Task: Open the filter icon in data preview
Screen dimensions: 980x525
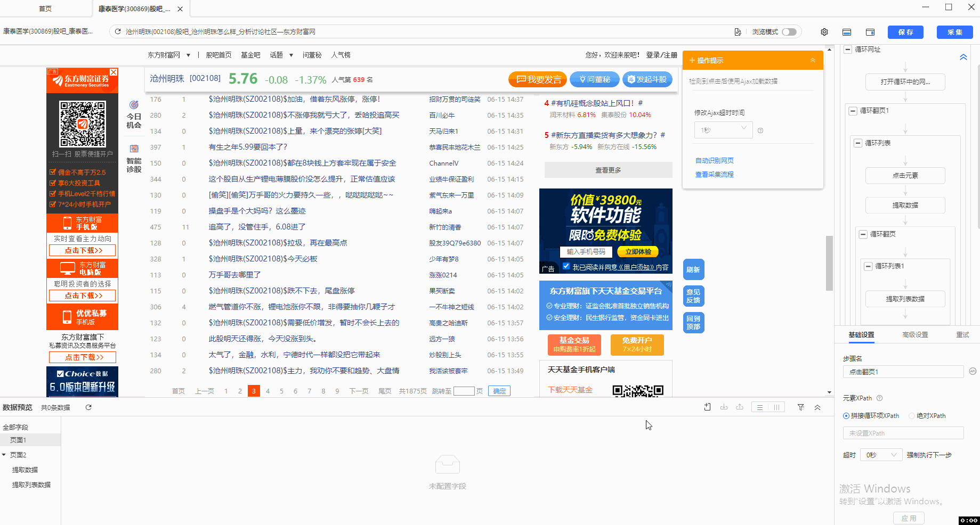Action: (x=801, y=407)
